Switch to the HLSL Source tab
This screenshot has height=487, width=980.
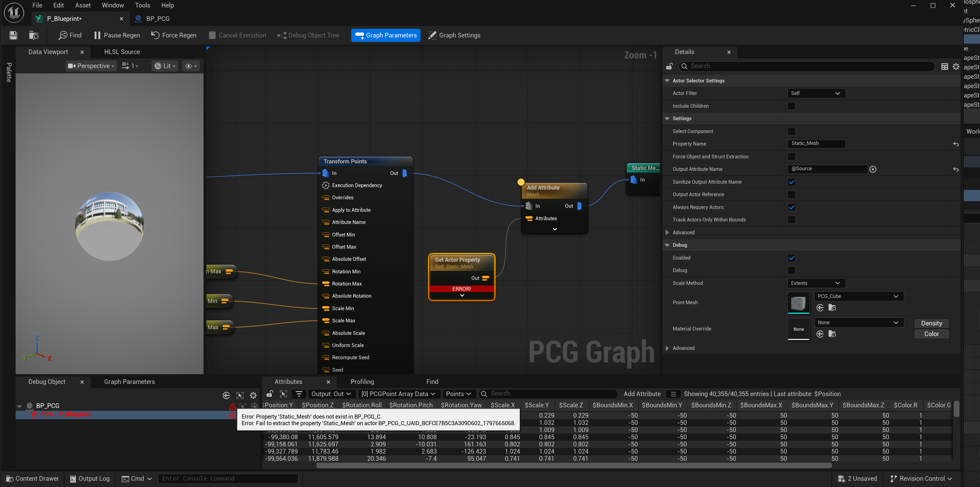point(122,52)
